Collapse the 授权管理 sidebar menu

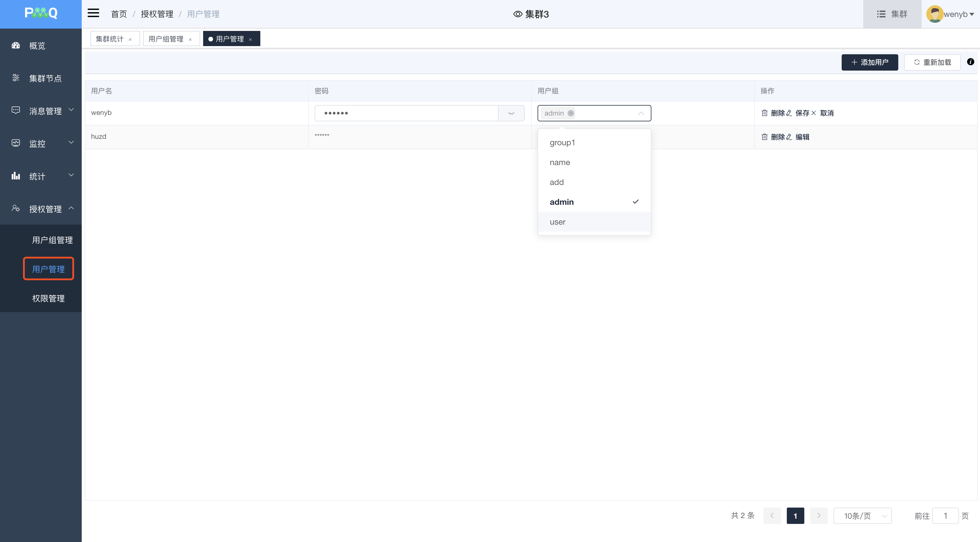coord(45,209)
